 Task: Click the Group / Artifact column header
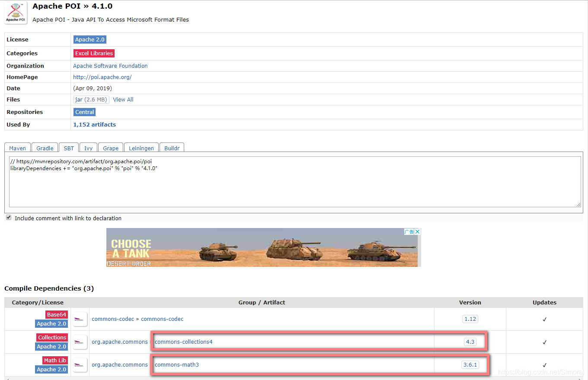(262, 303)
